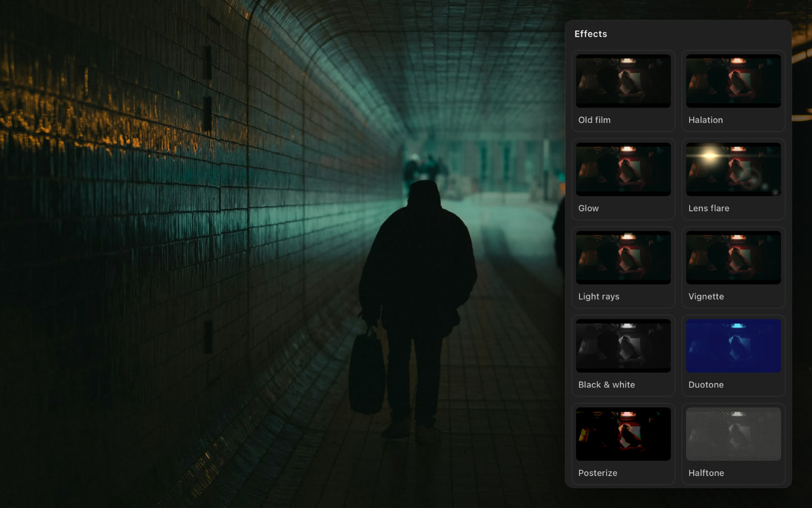812x508 pixels.
Task: Click the "Posterize" label
Action: (598, 473)
